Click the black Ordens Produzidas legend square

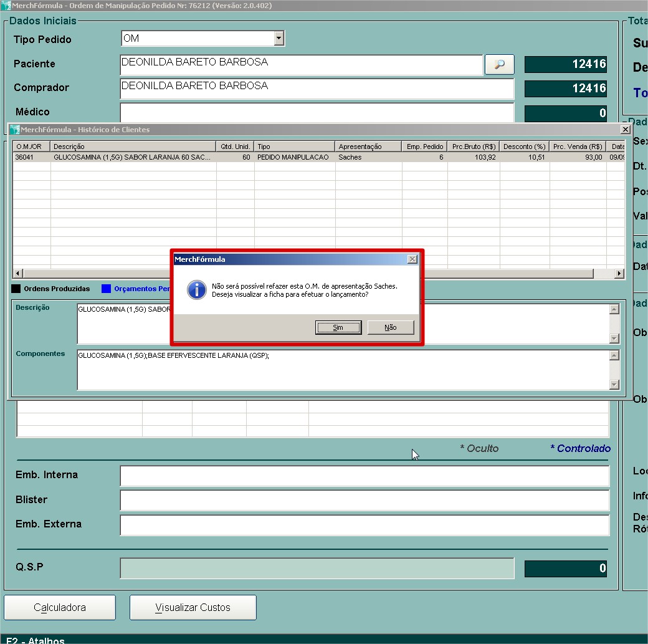(16, 289)
